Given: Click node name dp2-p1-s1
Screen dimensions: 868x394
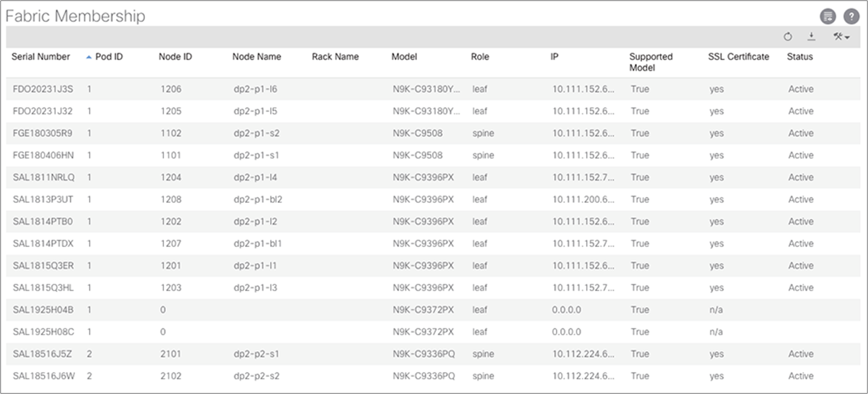Looking at the screenshot, I should click(x=256, y=156).
